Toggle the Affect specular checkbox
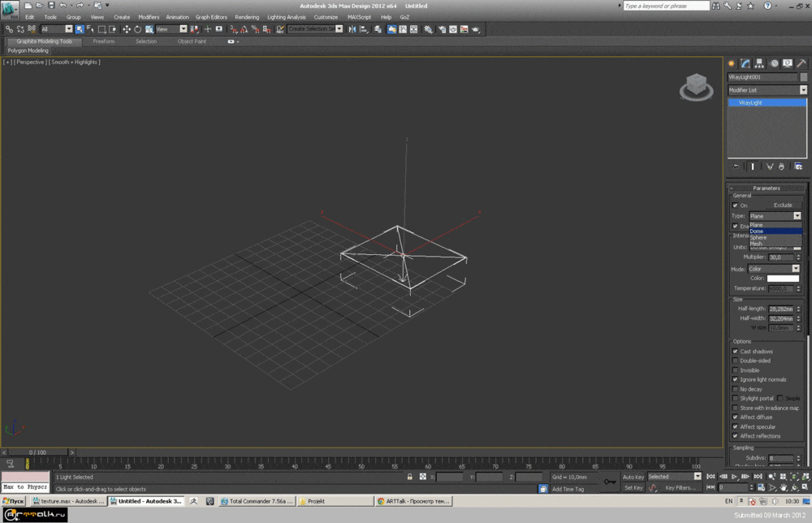Image resolution: width=812 pixels, height=523 pixels. tap(735, 426)
